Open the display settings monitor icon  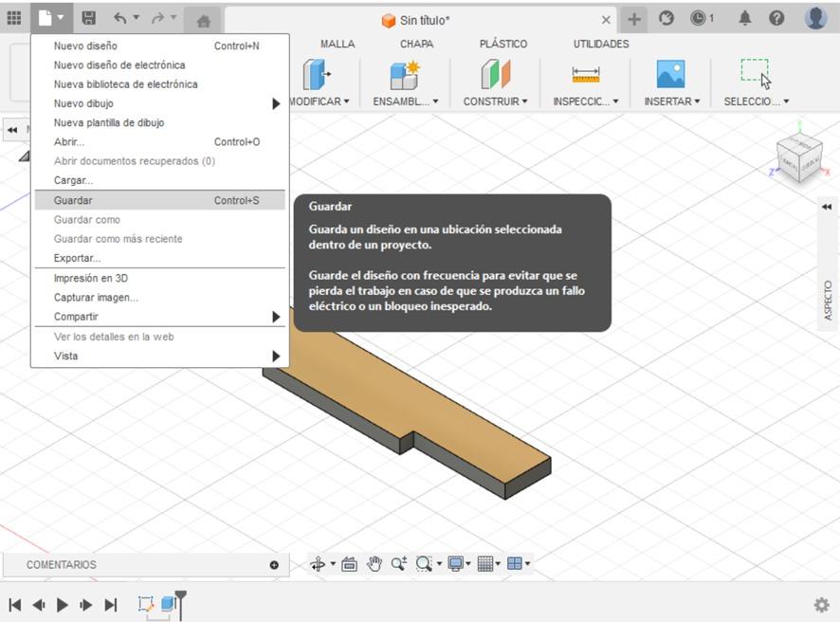coord(455,563)
